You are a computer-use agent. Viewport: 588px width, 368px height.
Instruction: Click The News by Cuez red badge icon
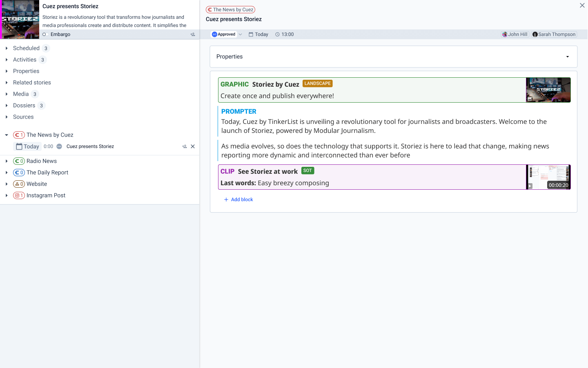coord(19,135)
